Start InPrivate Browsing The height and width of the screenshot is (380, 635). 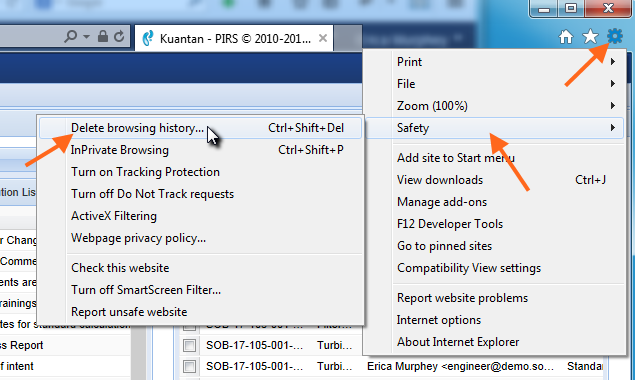pyautogui.click(x=200, y=150)
